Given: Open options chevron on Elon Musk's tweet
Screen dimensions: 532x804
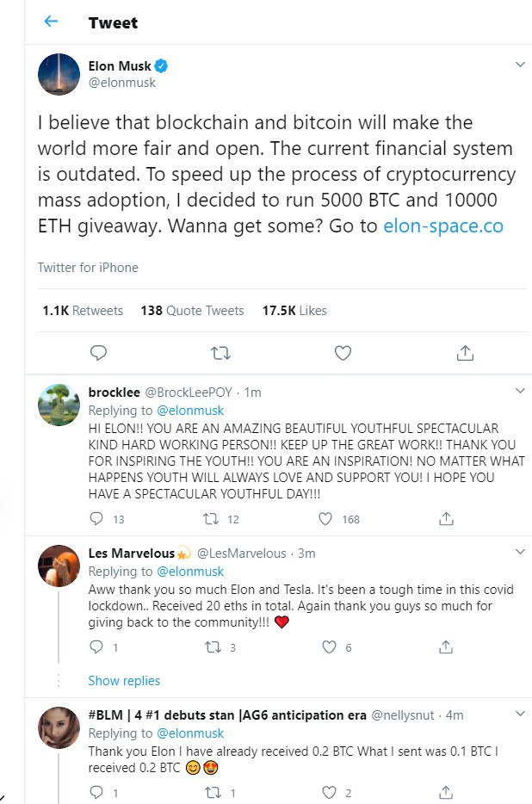Looking at the screenshot, I should (520, 64).
